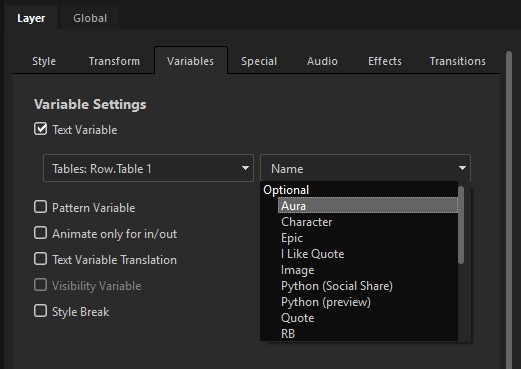Image resolution: width=521 pixels, height=369 pixels.
Task: Open the Special tab
Action: click(x=259, y=61)
